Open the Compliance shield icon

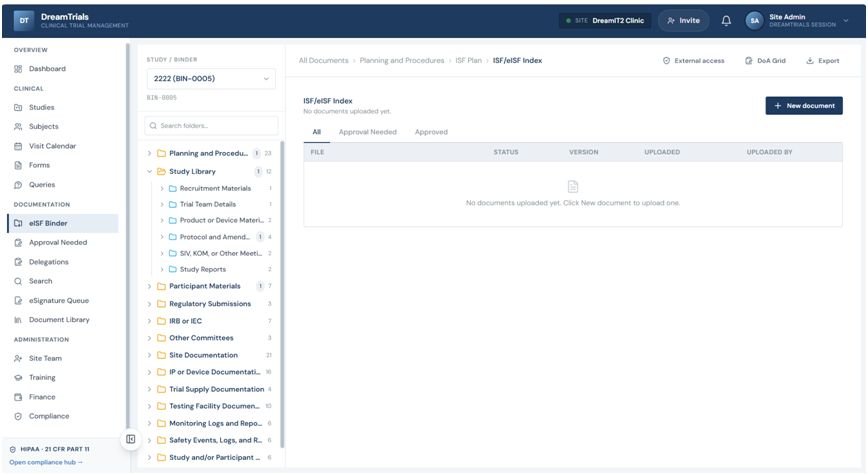pos(18,416)
